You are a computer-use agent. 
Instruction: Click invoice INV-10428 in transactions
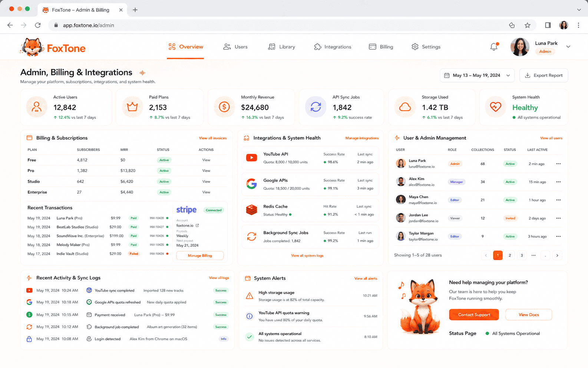pos(157,218)
